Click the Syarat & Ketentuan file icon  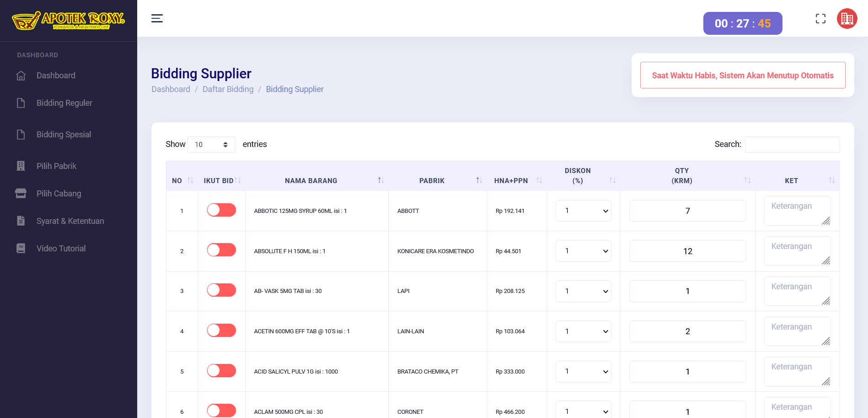point(21,221)
